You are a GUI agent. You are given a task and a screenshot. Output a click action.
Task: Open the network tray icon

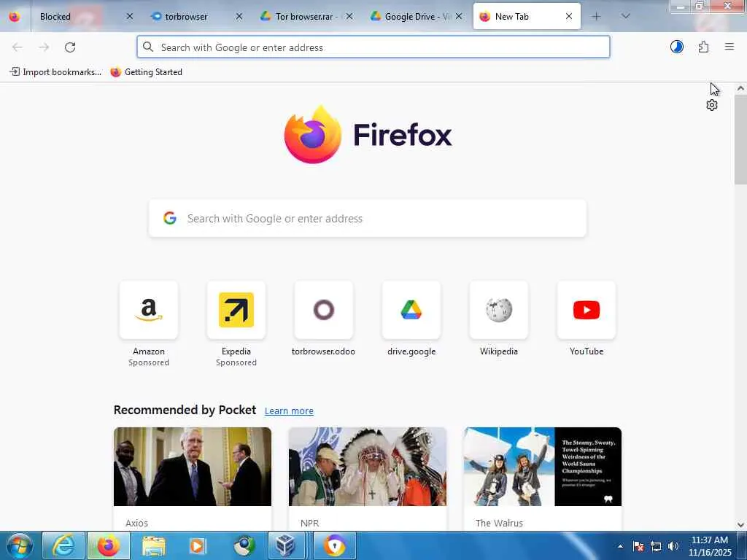[x=656, y=546]
